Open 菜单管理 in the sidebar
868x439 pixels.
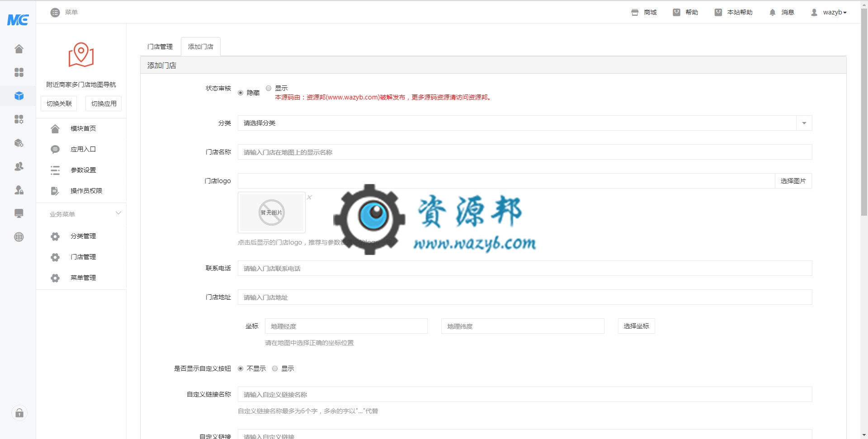(83, 278)
